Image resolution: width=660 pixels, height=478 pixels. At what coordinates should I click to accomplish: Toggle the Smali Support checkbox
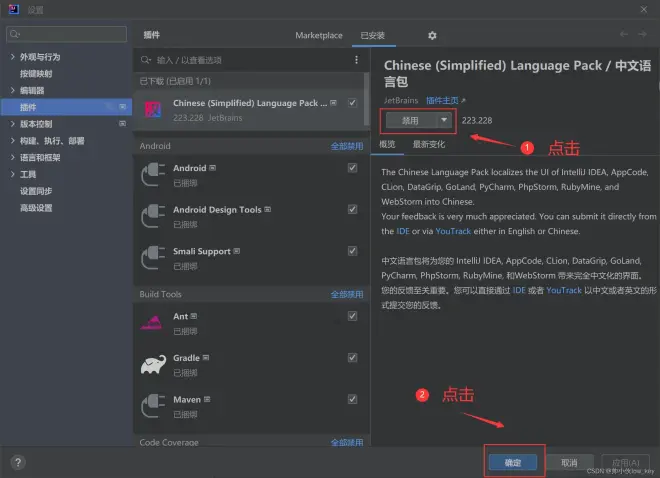pos(352,251)
